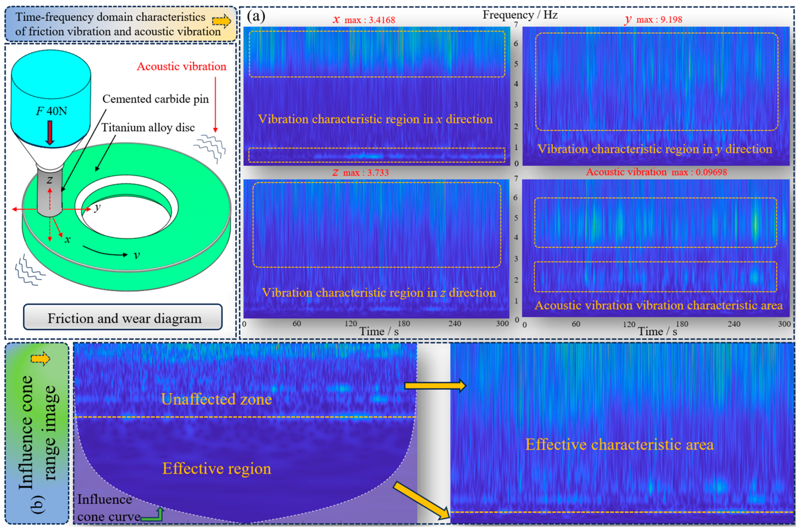
Task: Click the red force arrow under F 40N
Action: 50,133
